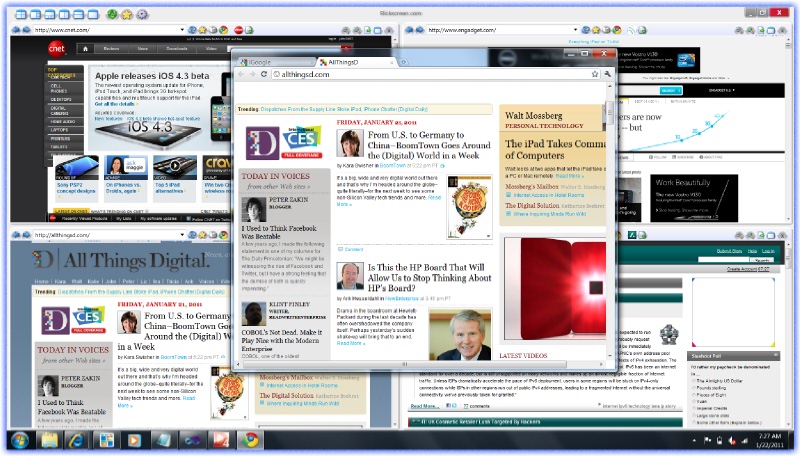Click Chrome reload button in AllThingsD window
801x456 pixels.
(x=264, y=74)
